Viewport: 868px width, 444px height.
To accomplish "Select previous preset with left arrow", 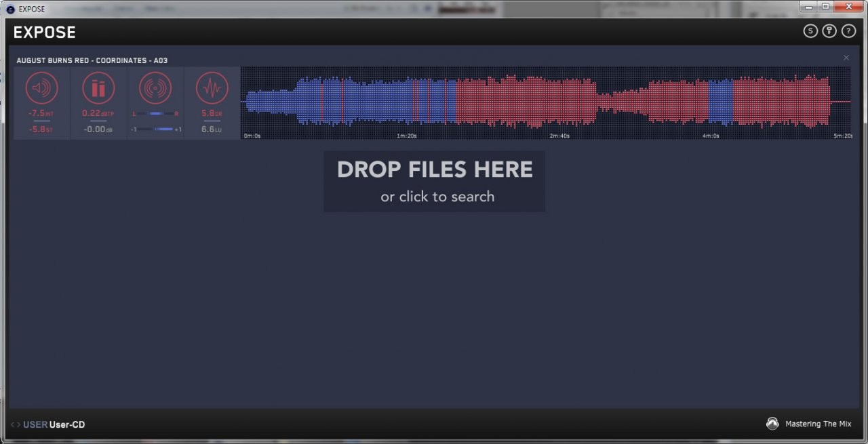I will (x=12, y=425).
